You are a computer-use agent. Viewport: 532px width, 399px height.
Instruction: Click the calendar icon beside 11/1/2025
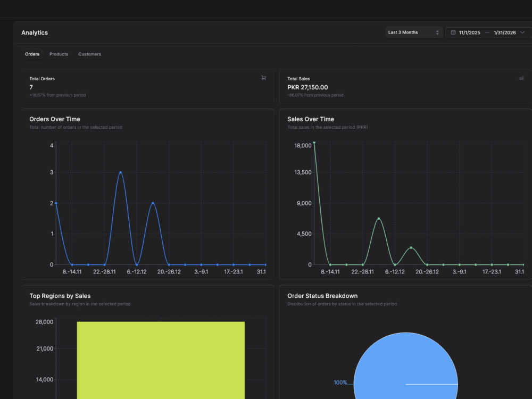(x=453, y=32)
